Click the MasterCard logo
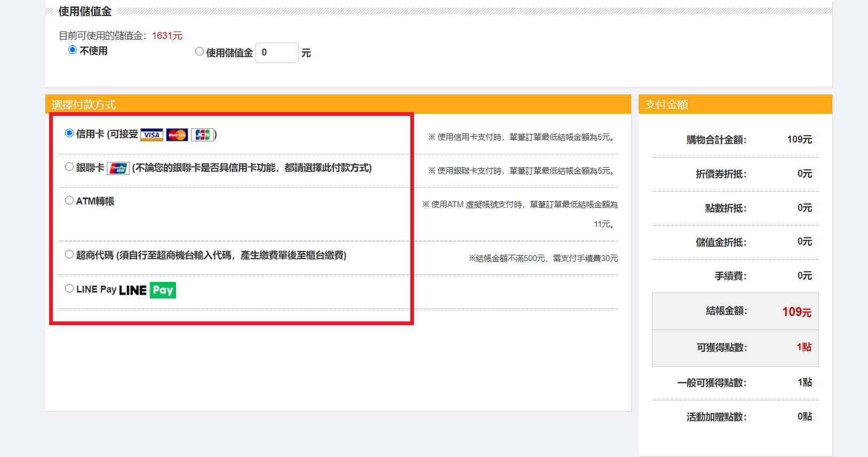 pos(177,135)
